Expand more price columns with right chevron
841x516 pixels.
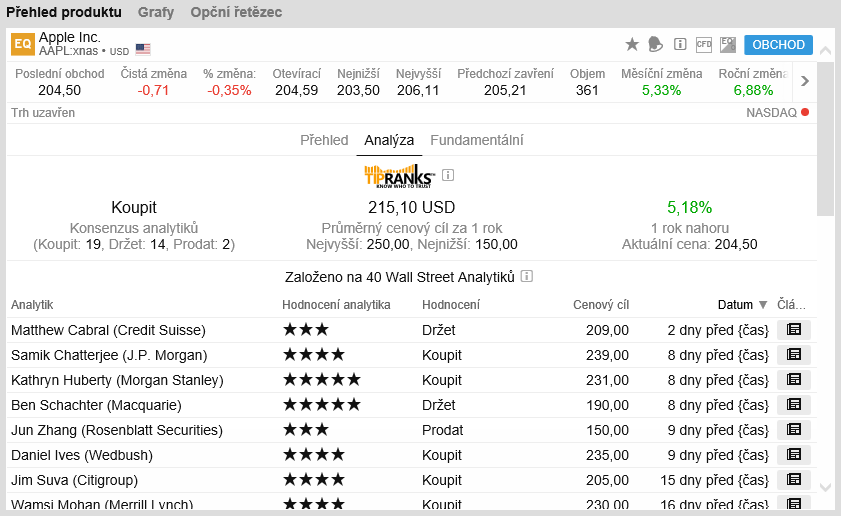pyautogui.click(x=805, y=81)
